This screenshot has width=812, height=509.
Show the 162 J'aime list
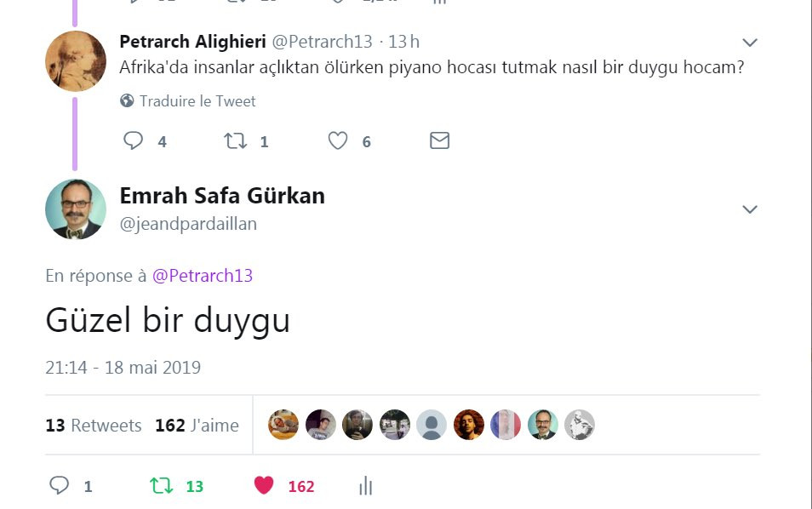coord(197,425)
